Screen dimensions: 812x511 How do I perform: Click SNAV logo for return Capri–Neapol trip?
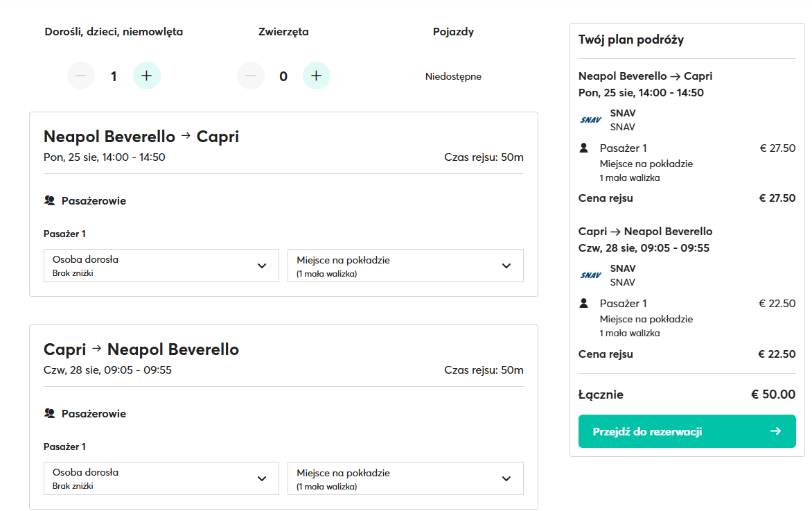tap(590, 275)
